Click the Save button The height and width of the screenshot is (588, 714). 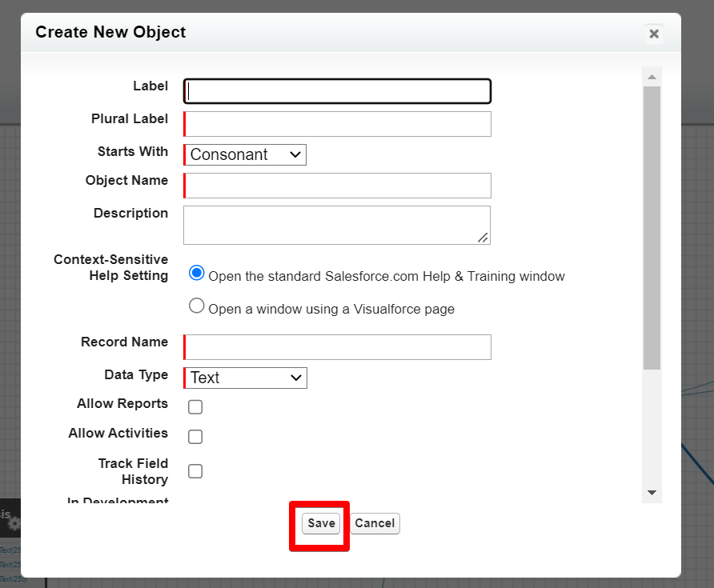321,523
